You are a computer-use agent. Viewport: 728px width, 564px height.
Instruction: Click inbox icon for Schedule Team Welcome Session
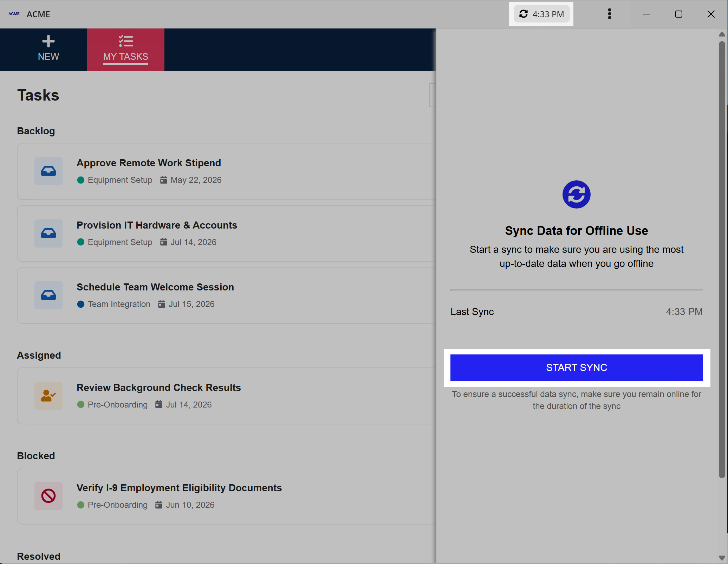48,295
